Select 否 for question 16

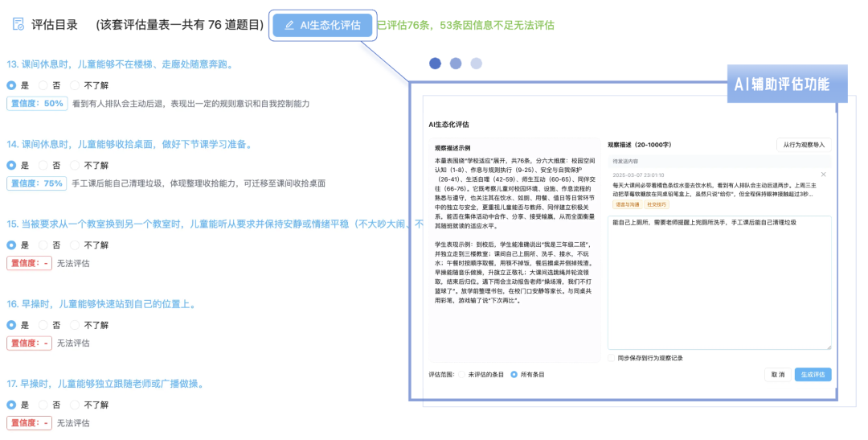(x=43, y=325)
